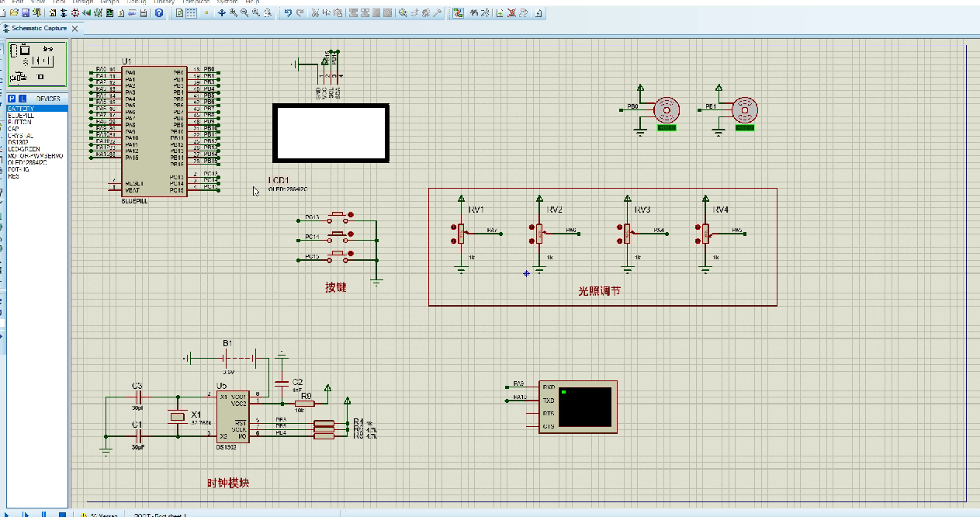Select DS1302 in the devices list
This screenshot has height=517, width=980.
coord(19,142)
